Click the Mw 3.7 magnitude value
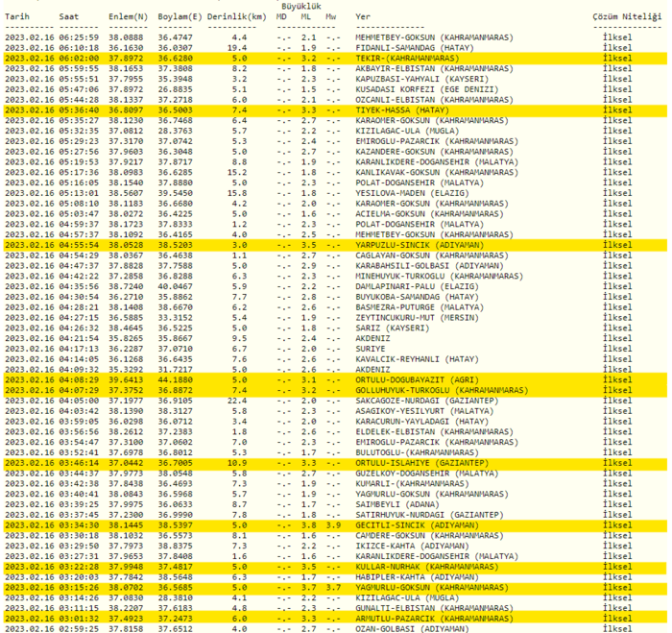 pyautogui.click(x=333, y=588)
